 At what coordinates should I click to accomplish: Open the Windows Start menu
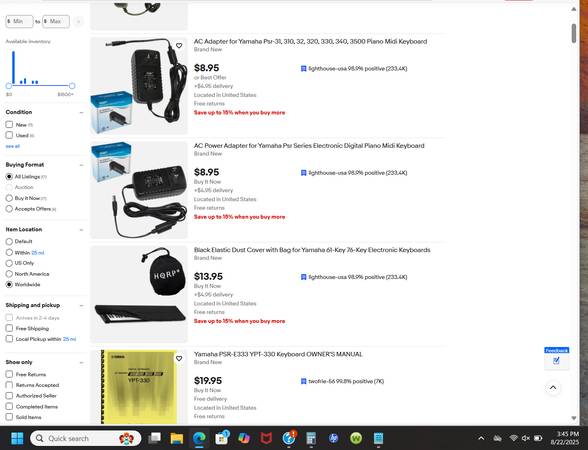[x=17, y=438]
